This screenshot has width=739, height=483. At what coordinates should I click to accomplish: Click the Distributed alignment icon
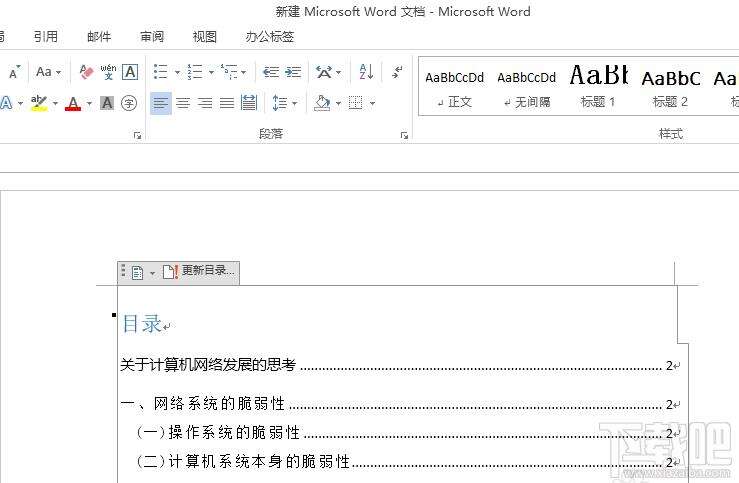tap(248, 103)
